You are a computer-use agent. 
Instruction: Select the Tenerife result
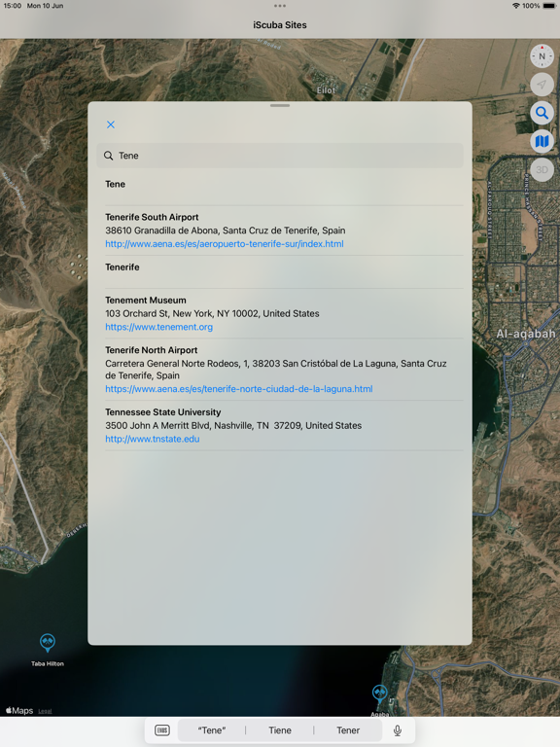284,272
